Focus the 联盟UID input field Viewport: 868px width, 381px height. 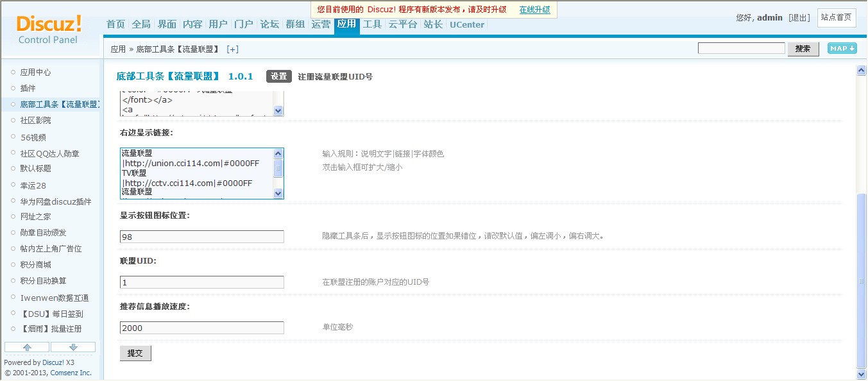click(201, 282)
